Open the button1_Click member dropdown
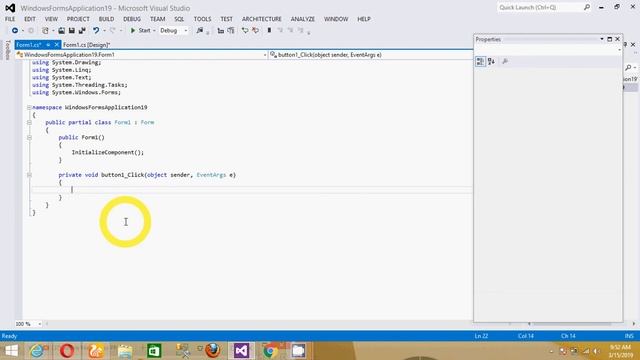The image size is (640, 360). [x=370, y=55]
